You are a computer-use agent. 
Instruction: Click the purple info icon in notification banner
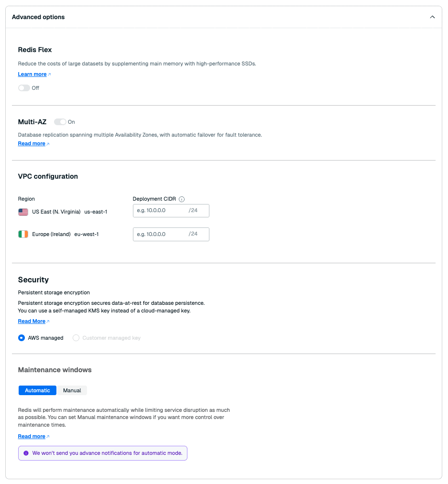point(26,453)
